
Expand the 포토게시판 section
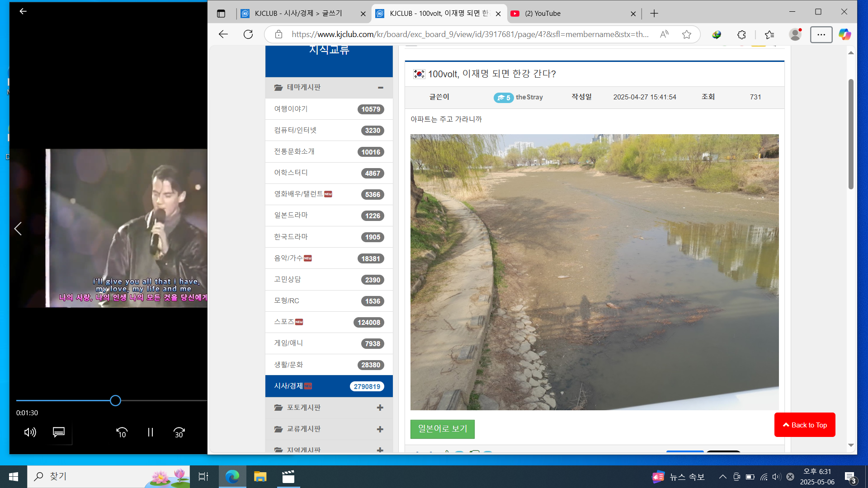click(380, 408)
